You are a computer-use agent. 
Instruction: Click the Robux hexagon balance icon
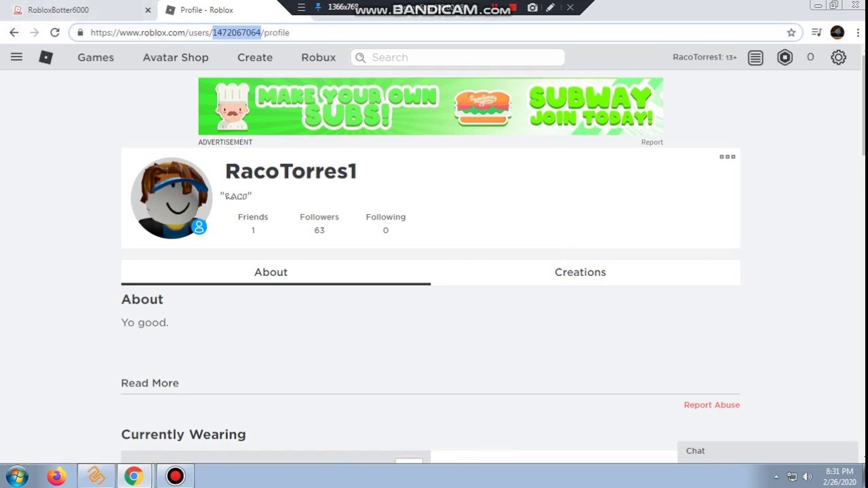[x=785, y=58]
